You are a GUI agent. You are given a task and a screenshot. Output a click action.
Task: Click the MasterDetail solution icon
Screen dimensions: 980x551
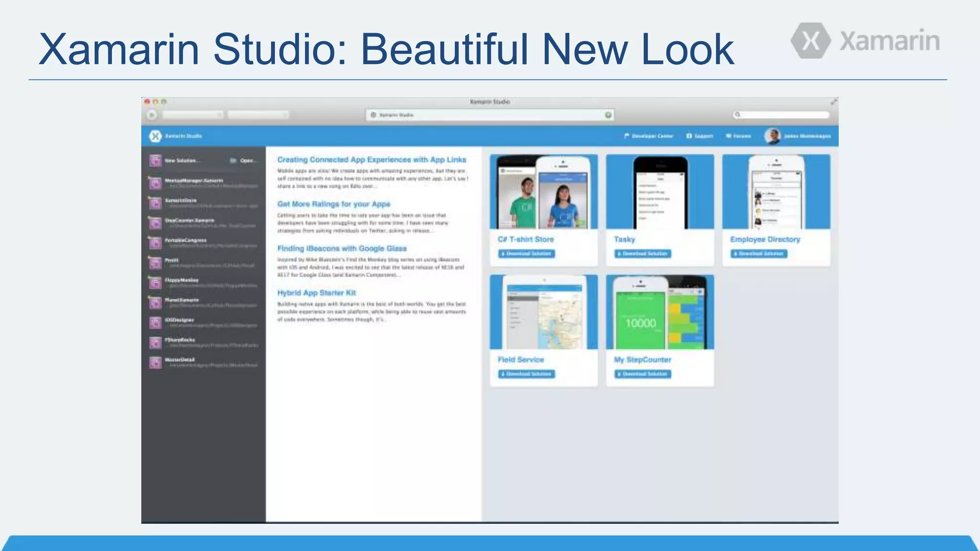click(x=155, y=363)
